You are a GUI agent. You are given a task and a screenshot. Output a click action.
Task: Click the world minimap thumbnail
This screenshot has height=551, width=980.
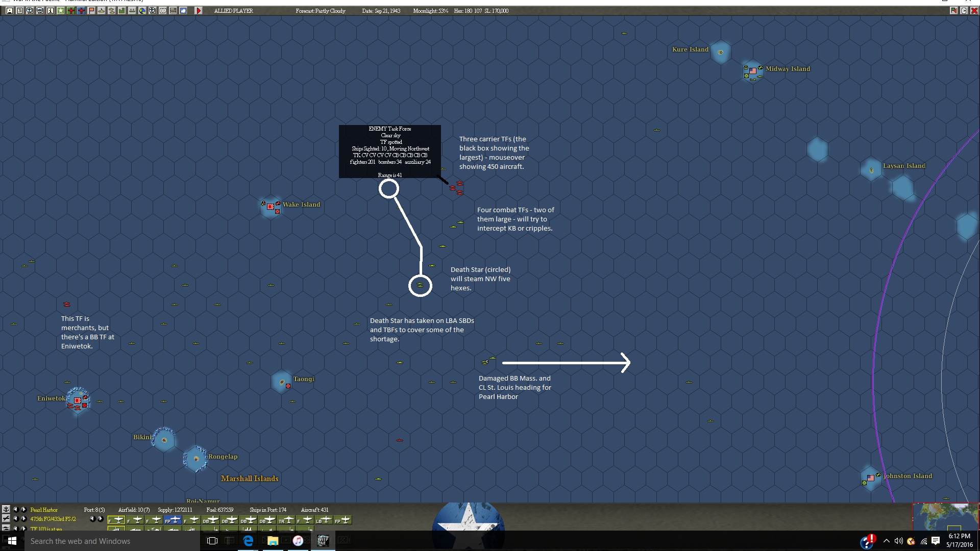pyautogui.click(x=945, y=516)
